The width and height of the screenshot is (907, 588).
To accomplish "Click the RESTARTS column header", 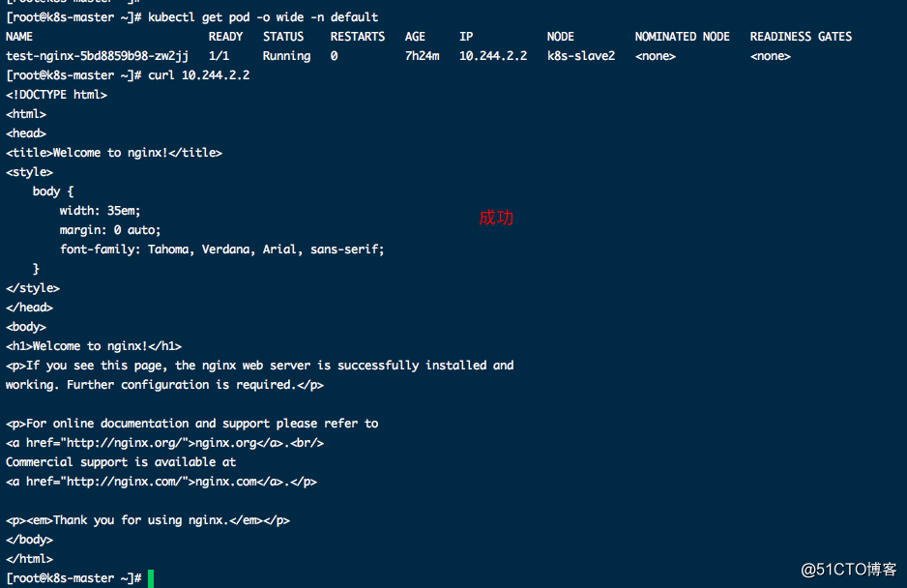I will (x=358, y=37).
